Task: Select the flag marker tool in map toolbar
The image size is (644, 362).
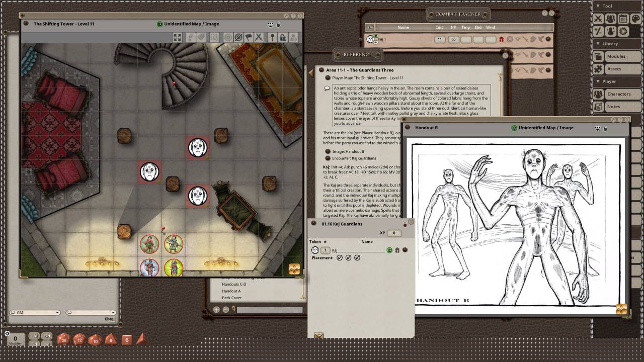Action: pyautogui.click(x=249, y=37)
